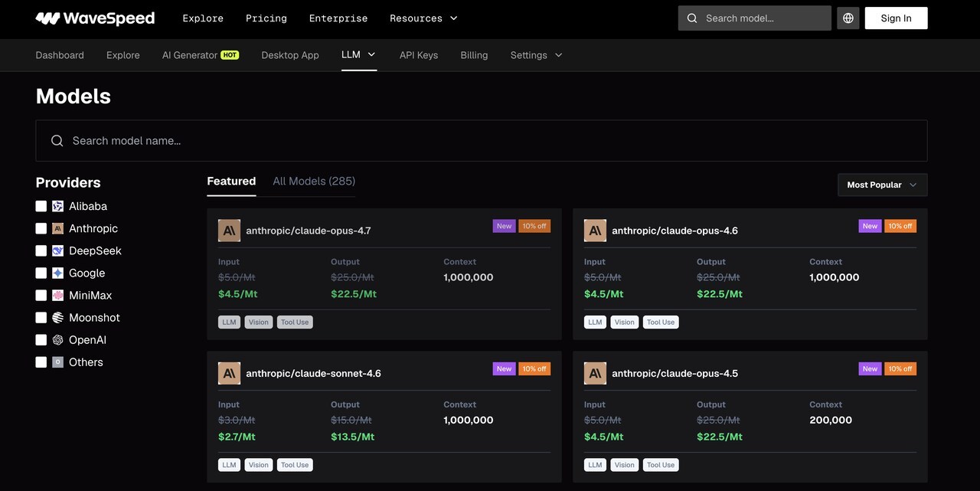
Task: Go to Pricing in the top navigation
Action: (266, 18)
